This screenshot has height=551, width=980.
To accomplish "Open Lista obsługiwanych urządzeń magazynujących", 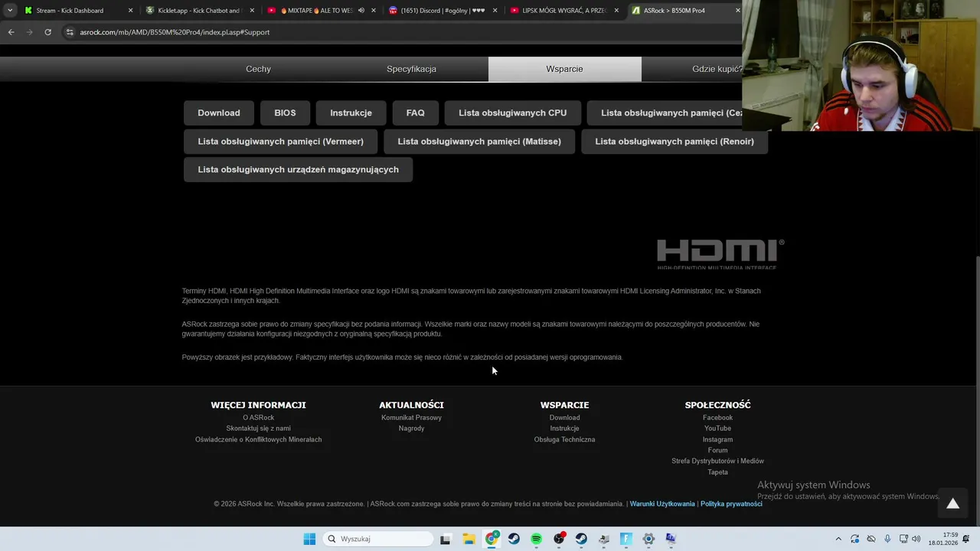I will tap(298, 169).
